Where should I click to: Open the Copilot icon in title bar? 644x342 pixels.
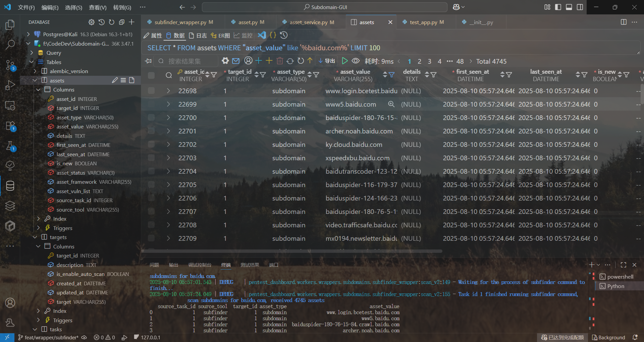[456, 7]
